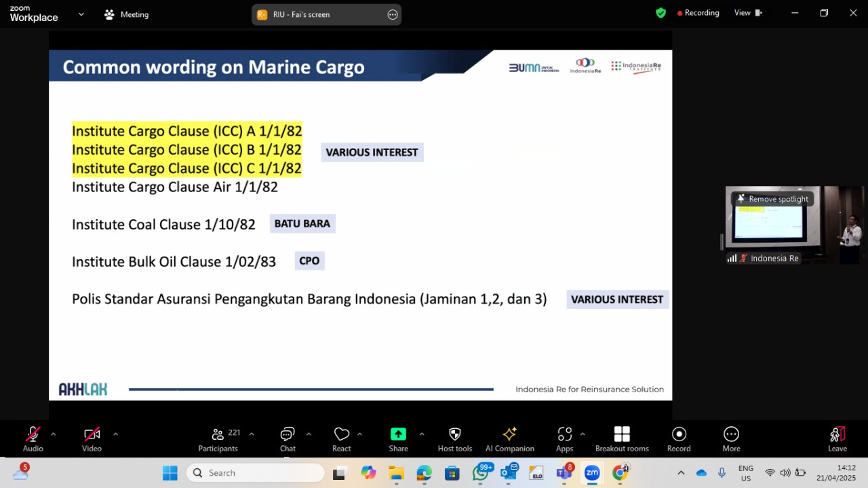
Task: Open Task View in the taskbar
Action: click(x=340, y=473)
